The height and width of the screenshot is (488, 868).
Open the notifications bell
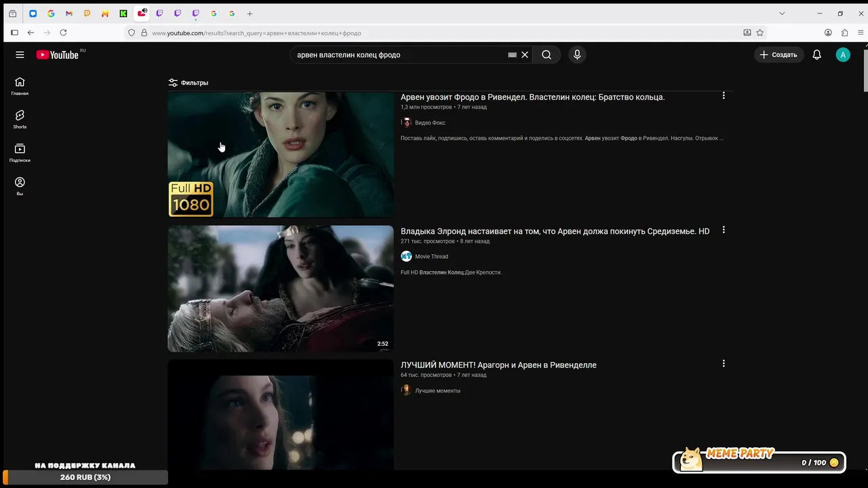pyautogui.click(x=817, y=55)
